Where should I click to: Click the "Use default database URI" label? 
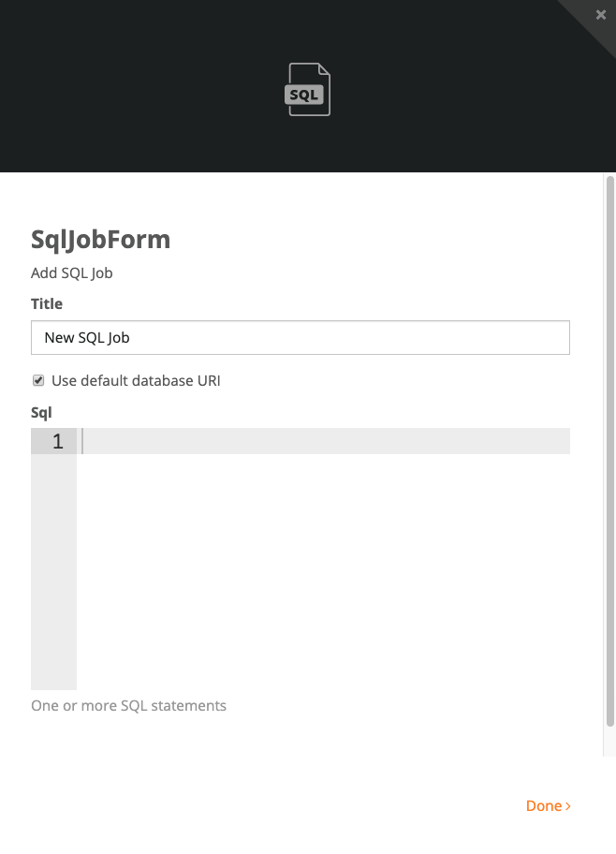[136, 381]
